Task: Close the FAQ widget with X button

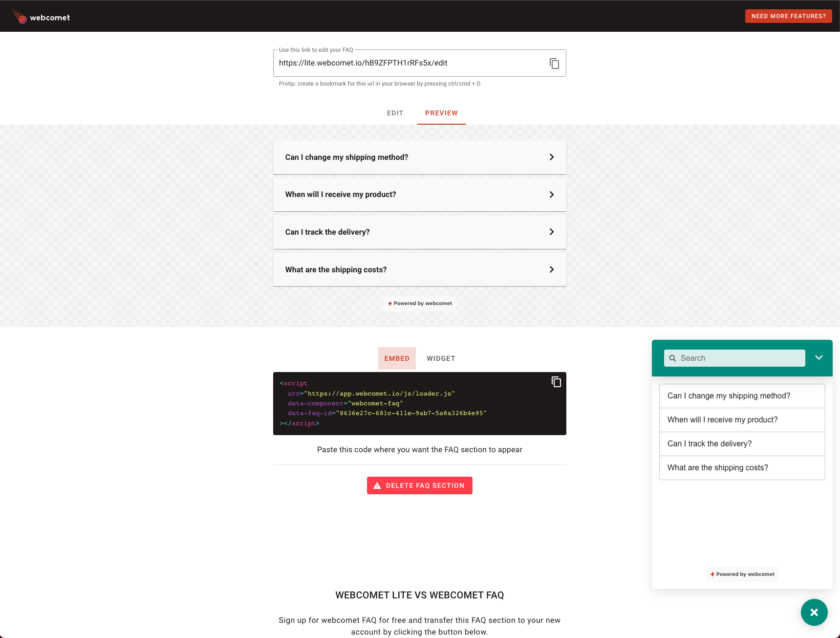Action: pos(814,612)
